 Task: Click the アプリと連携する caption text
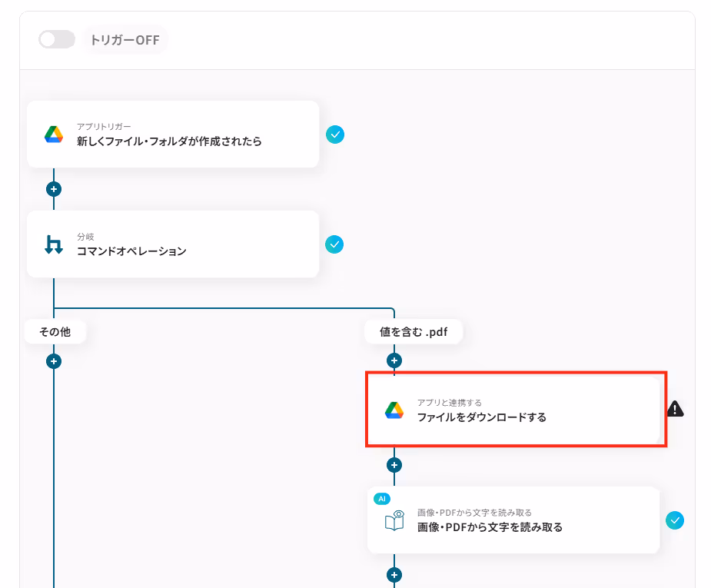coord(450,403)
